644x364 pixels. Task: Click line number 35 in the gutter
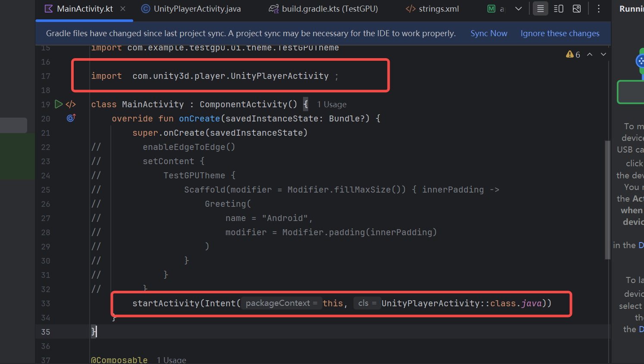(46, 332)
